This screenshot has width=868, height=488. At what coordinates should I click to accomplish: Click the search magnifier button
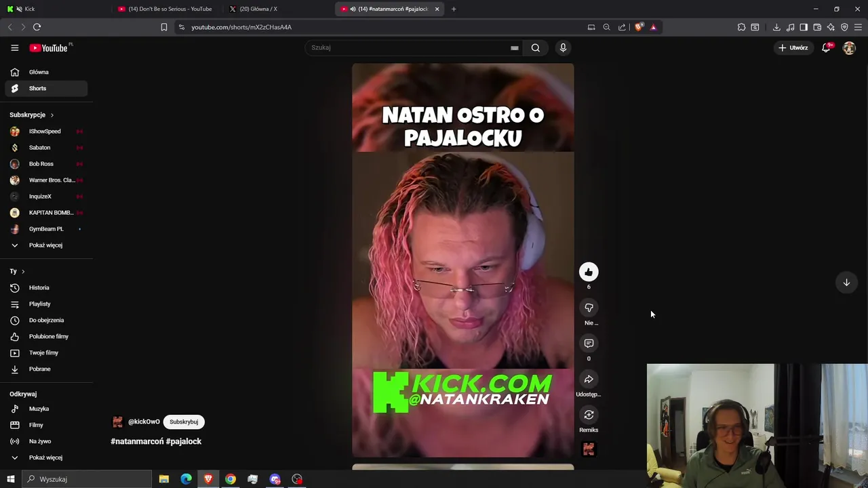tap(536, 47)
